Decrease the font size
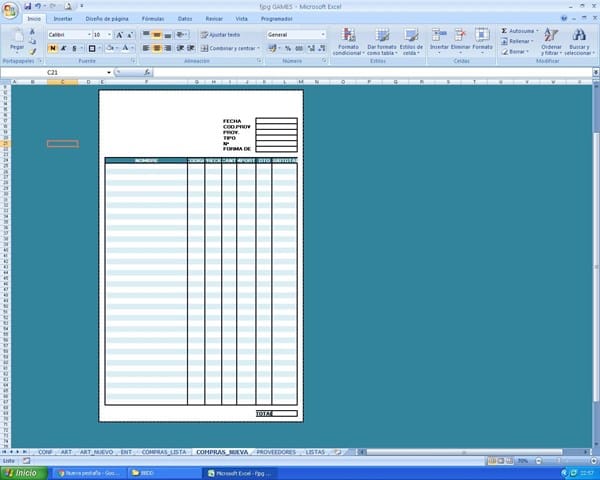Screen dimensions: 600x480 (x=130, y=35)
